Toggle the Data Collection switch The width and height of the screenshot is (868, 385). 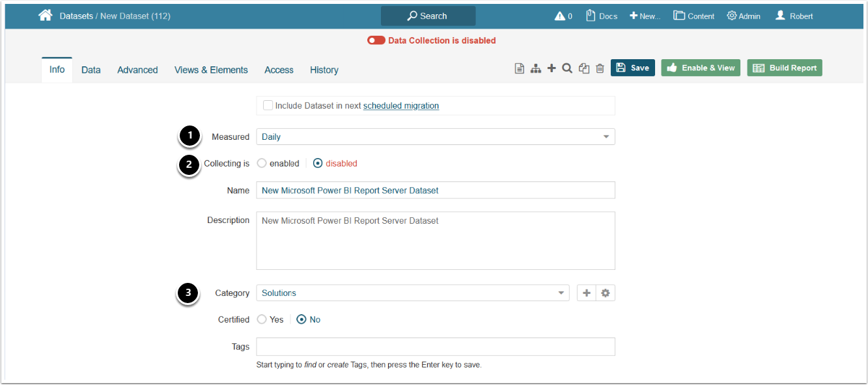[x=376, y=40]
